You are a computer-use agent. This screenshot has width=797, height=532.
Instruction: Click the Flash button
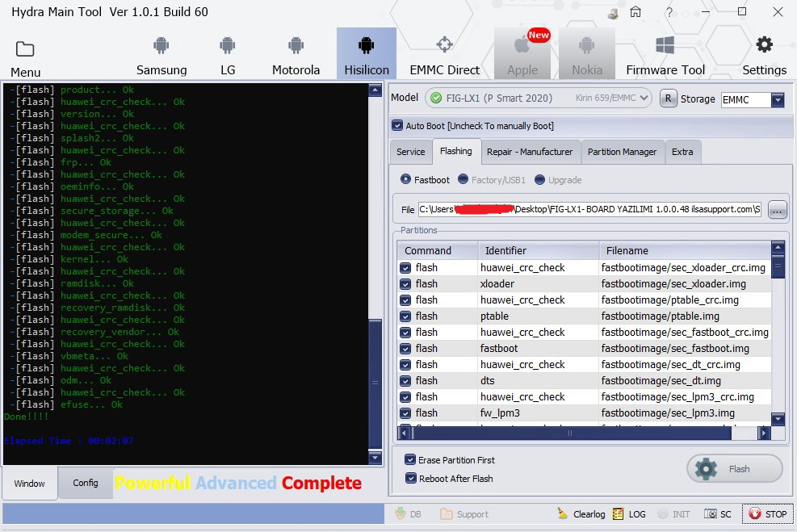click(x=735, y=468)
